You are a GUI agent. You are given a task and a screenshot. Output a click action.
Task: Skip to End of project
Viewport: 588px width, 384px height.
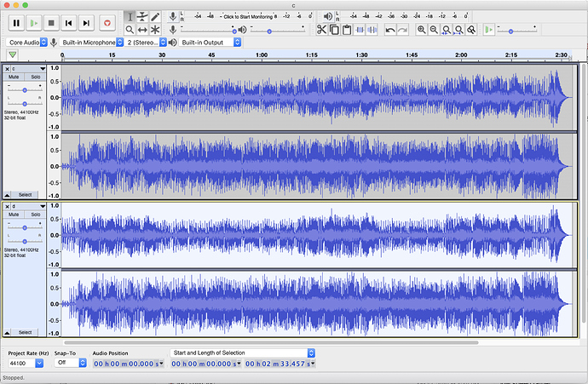click(86, 23)
